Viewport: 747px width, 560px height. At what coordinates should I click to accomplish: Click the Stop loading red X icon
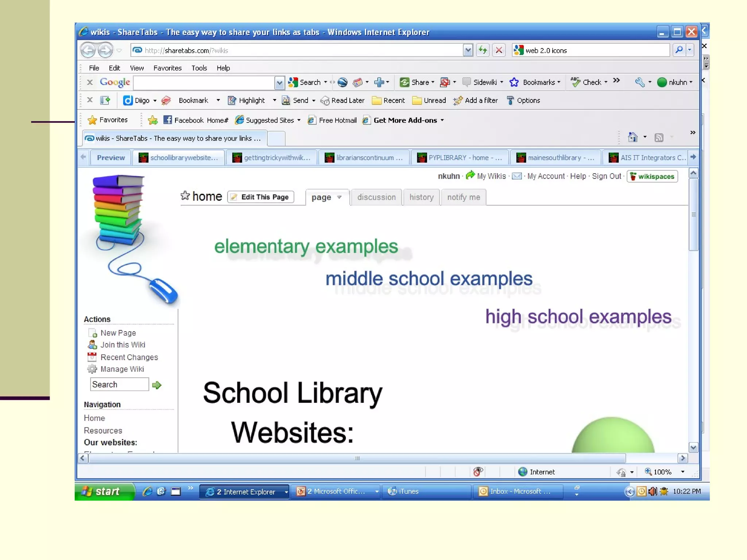tap(499, 50)
